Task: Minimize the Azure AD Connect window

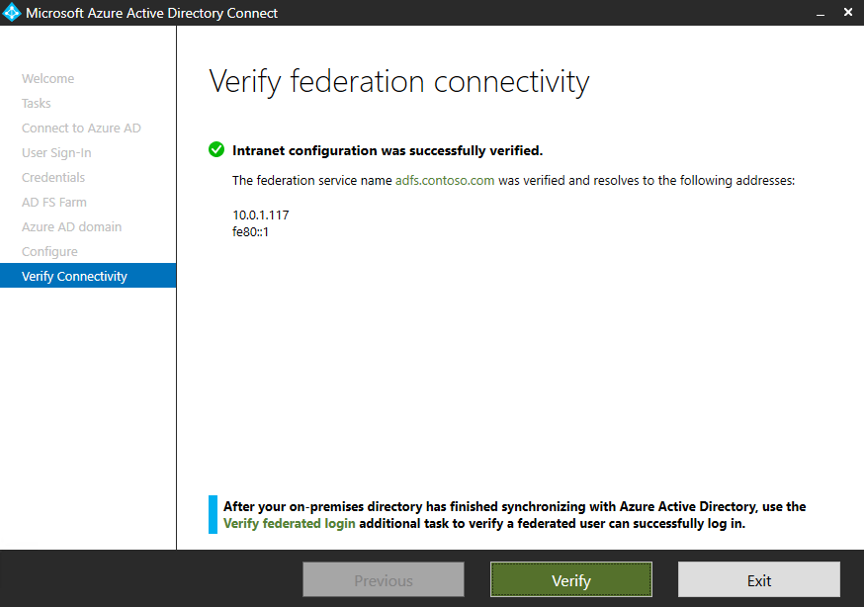Action: click(x=820, y=13)
